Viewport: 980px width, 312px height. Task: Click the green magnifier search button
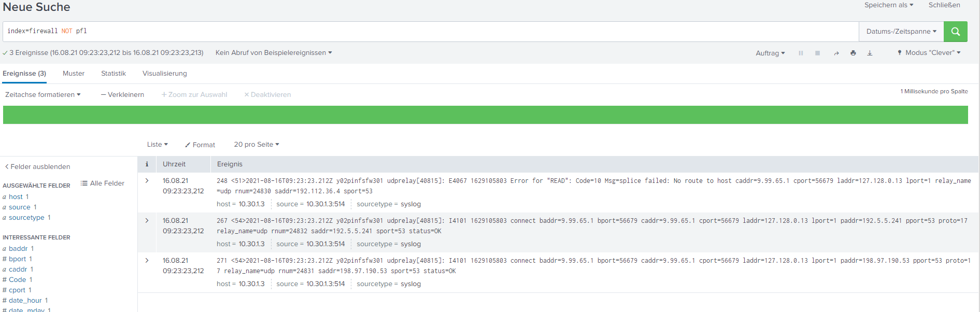coord(955,32)
